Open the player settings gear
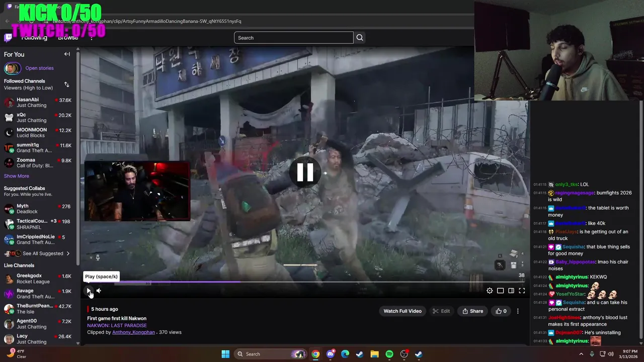Viewport: 644px width, 362px height. point(490,291)
